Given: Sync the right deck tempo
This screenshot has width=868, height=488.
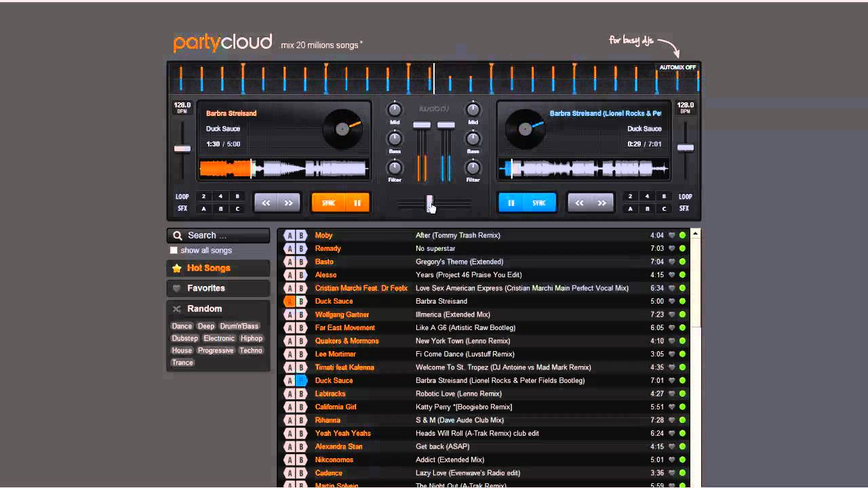Looking at the screenshot, I should [539, 203].
